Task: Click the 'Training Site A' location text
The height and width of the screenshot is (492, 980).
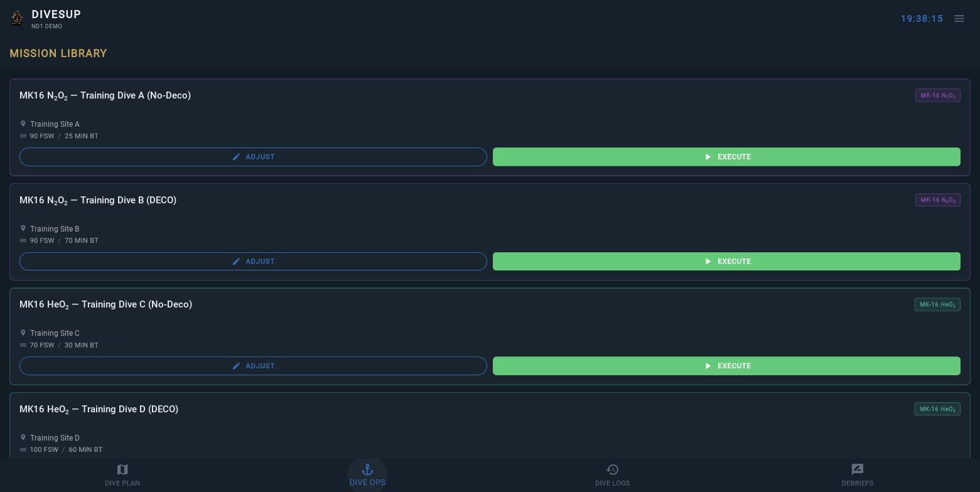Action: click(x=55, y=124)
